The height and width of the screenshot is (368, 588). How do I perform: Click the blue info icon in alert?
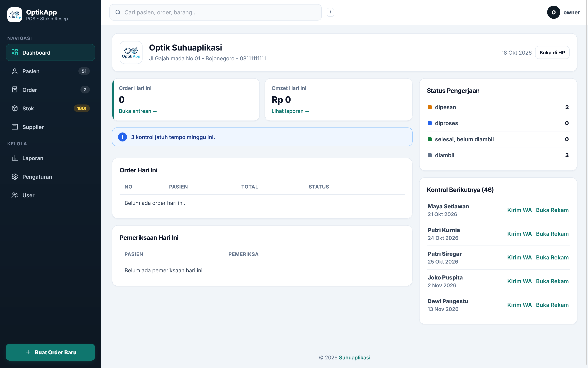[x=122, y=137]
